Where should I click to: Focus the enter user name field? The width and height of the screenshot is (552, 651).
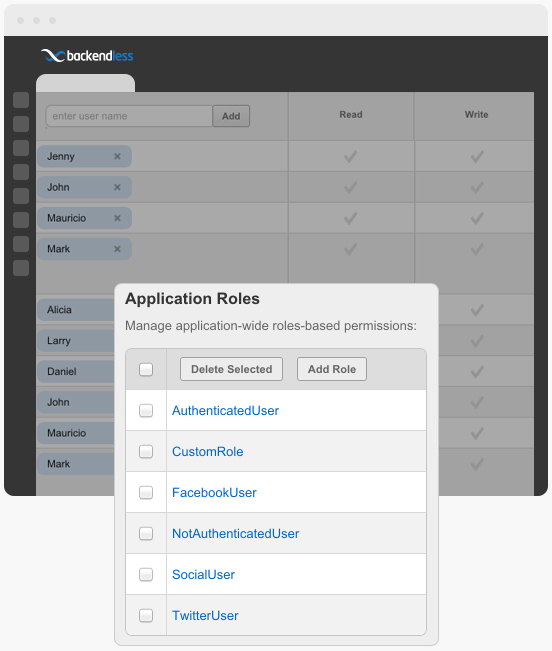129,116
